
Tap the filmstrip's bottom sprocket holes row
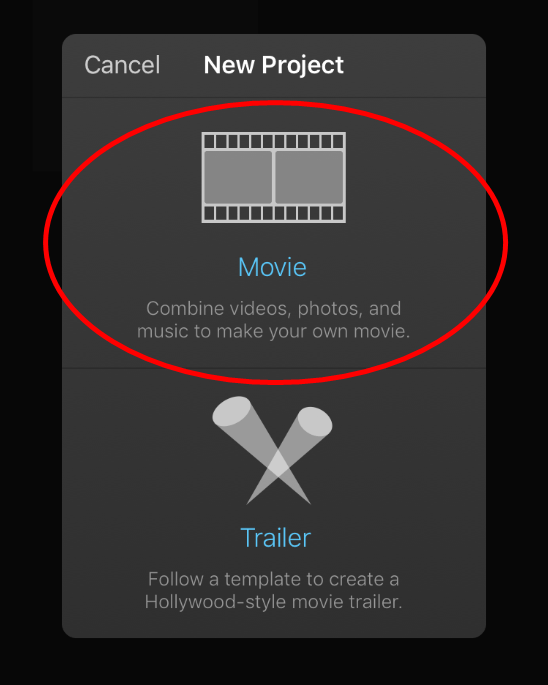click(x=274, y=213)
